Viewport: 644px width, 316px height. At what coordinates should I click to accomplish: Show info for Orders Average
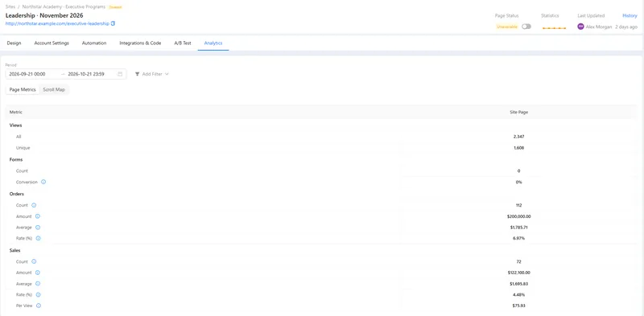38,228
